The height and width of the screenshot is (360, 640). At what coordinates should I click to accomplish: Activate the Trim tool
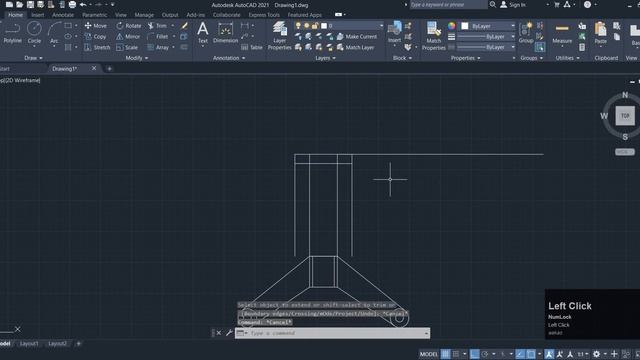point(158,26)
